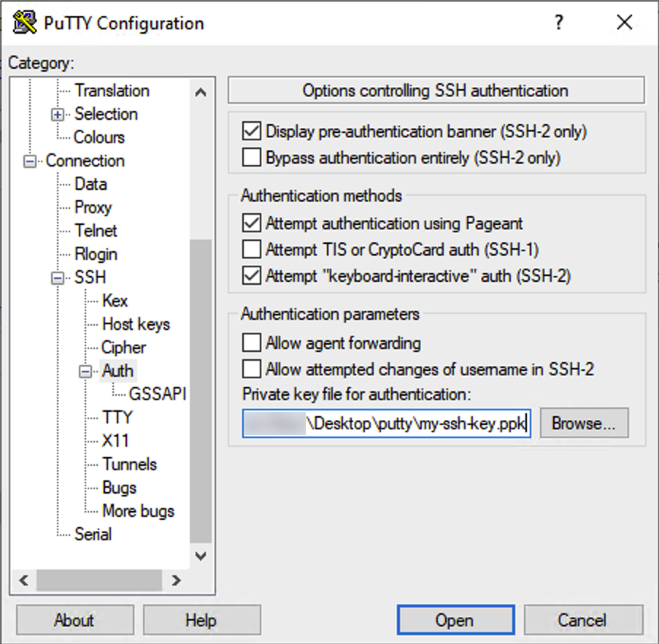
Task: Toggle Attempt authentication using Pageant
Action: point(251,223)
